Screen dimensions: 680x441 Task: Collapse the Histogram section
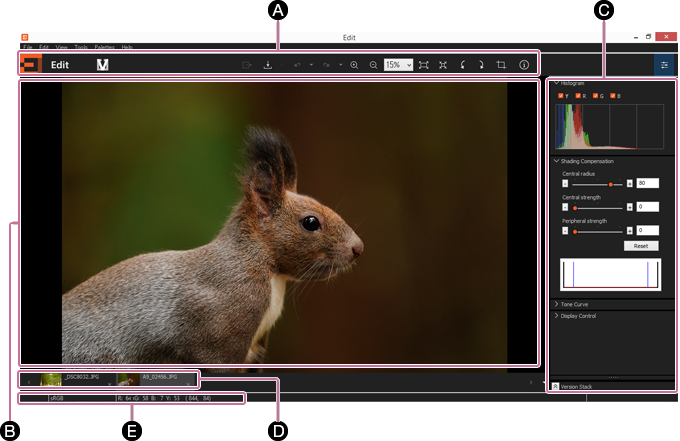[556, 83]
